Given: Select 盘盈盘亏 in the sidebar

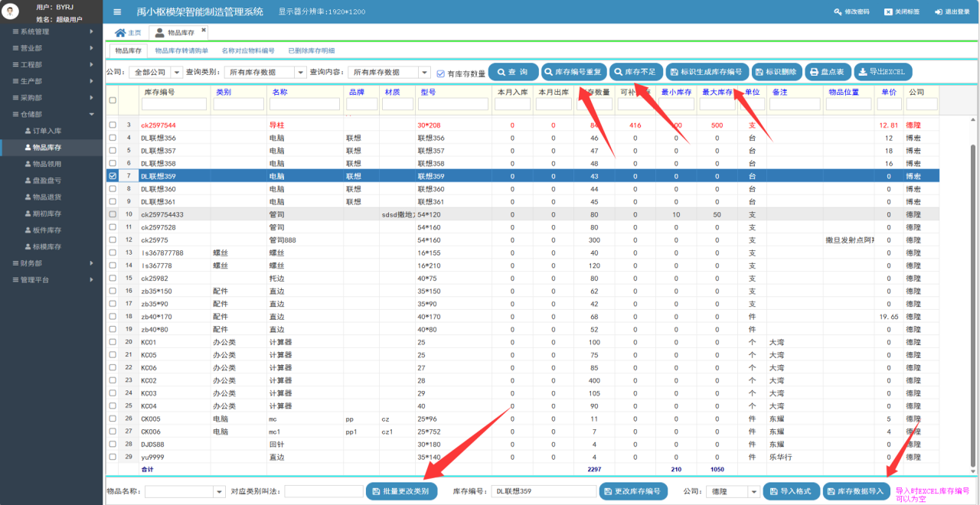Looking at the screenshot, I should [x=47, y=181].
